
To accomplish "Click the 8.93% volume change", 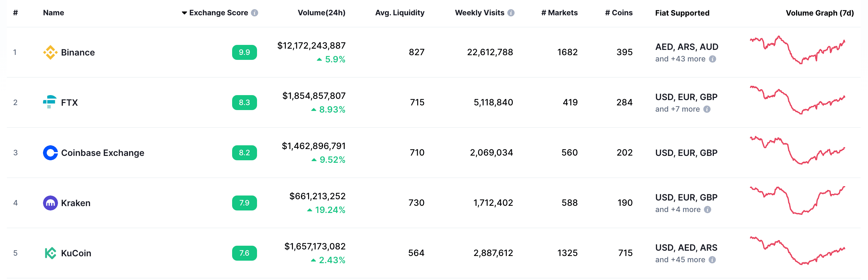I will 328,110.
